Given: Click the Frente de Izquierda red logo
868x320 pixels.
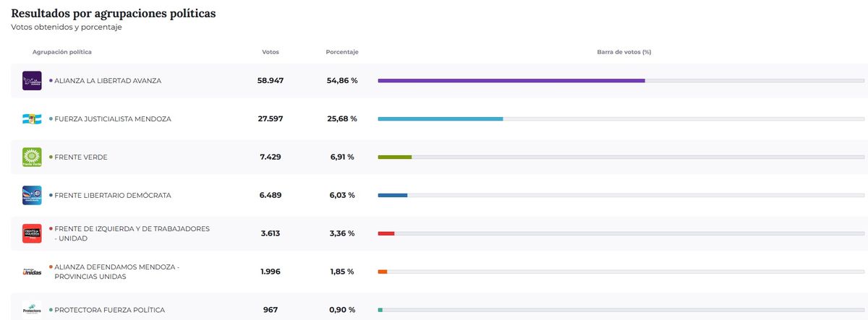Looking at the screenshot, I should [32, 233].
